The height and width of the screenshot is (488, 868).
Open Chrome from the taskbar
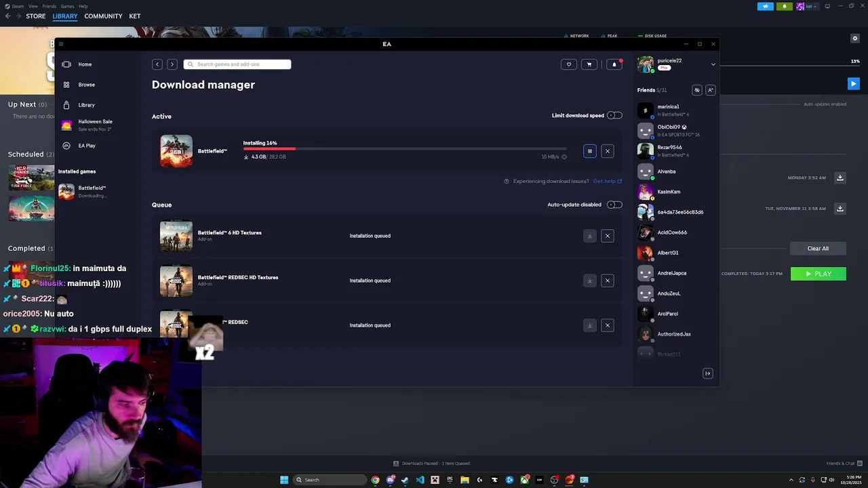(x=375, y=480)
